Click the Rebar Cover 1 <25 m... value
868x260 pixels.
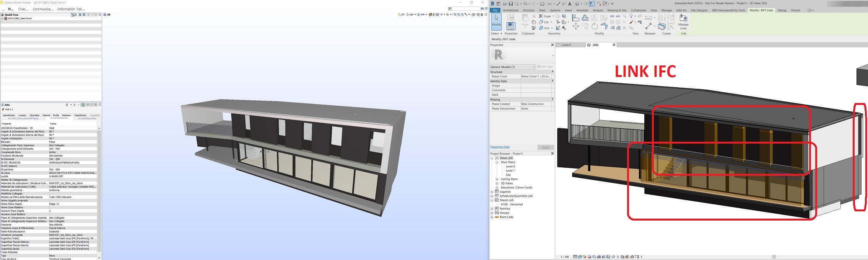tap(536, 77)
